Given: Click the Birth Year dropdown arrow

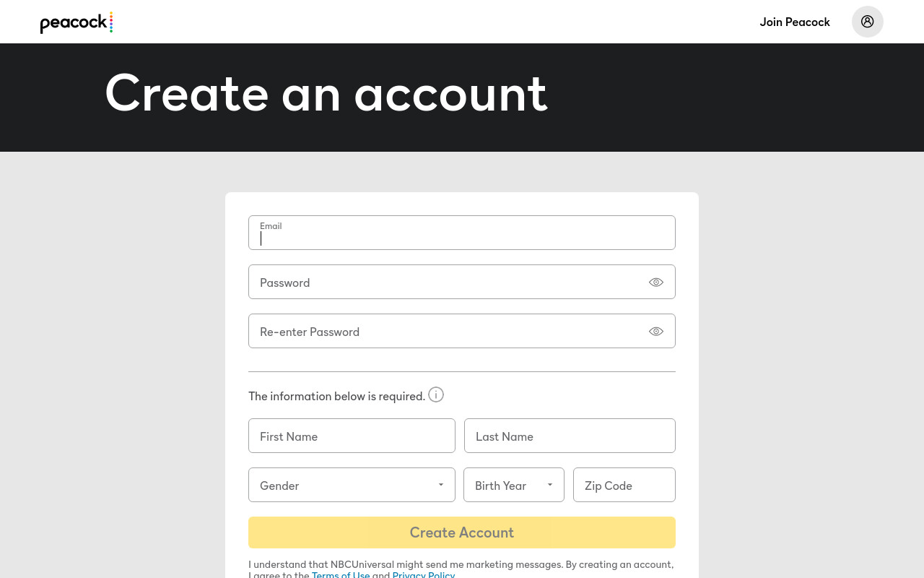Looking at the screenshot, I should pyautogui.click(x=550, y=485).
